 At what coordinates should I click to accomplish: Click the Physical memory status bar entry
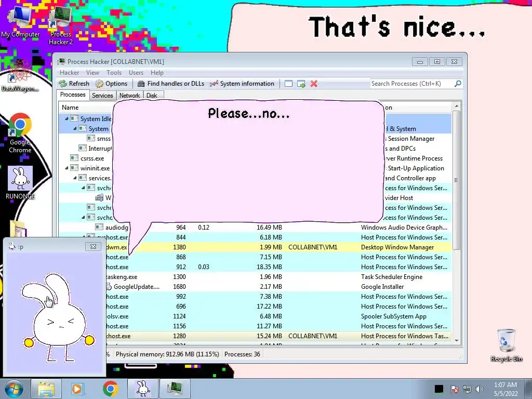167,354
